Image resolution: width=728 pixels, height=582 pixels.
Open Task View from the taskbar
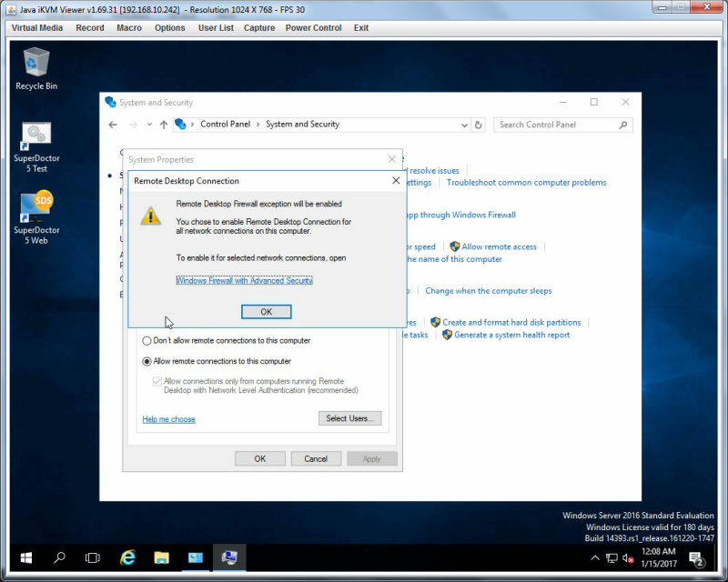click(x=93, y=557)
